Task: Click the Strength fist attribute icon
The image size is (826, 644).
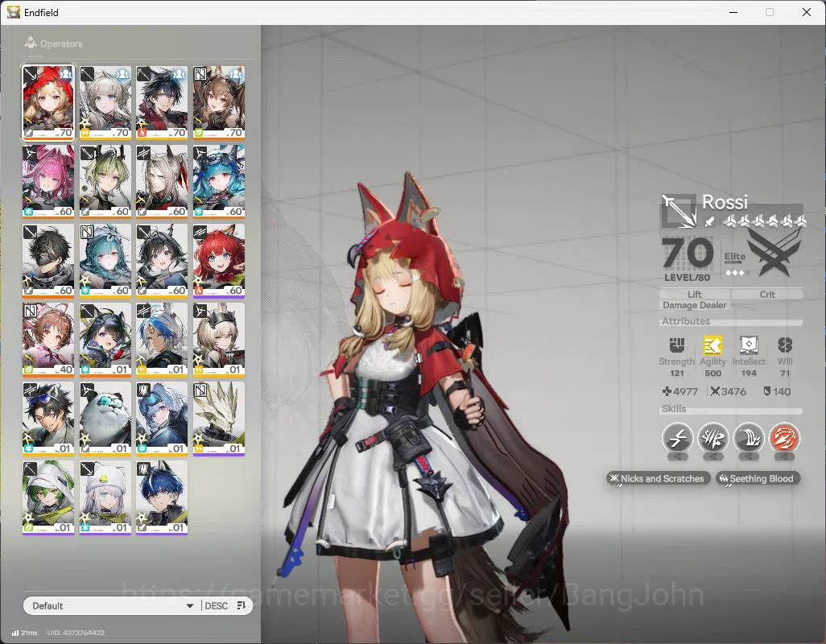Action: point(677,345)
